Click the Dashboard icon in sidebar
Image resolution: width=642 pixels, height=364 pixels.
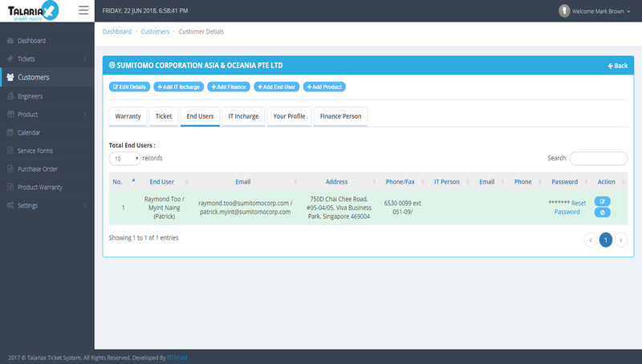pos(10,41)
